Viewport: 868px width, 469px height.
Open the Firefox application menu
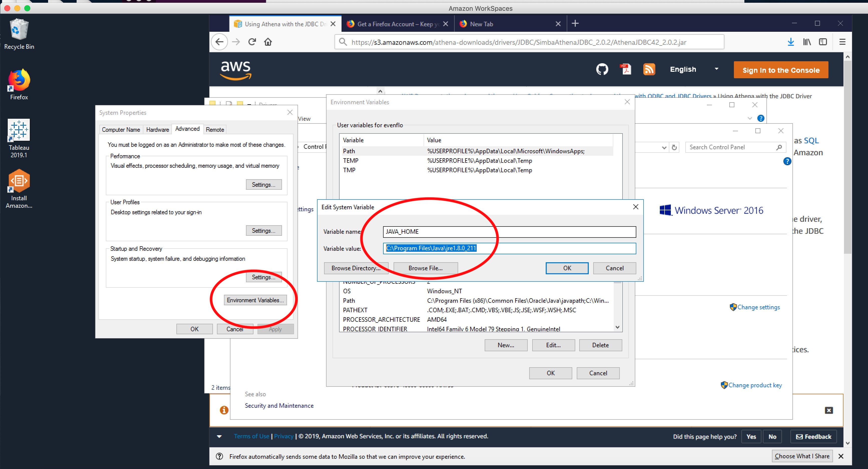click(x=842, y=42)
